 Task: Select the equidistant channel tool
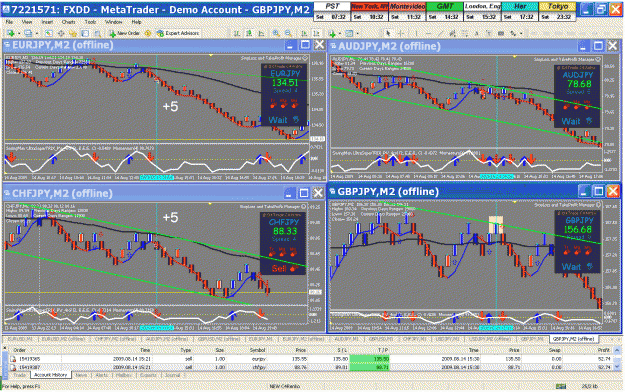452,33
